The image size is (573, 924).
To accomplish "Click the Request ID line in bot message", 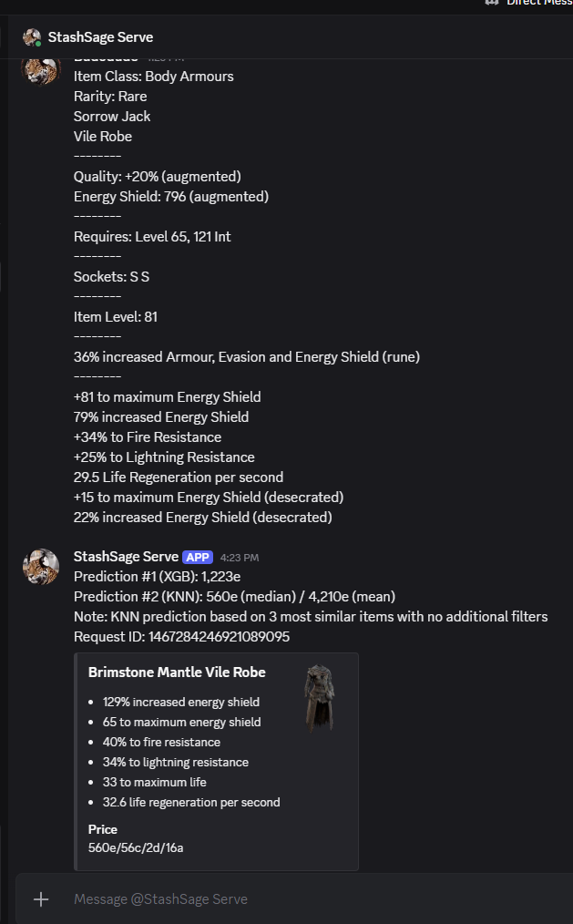I will [182, 637].
